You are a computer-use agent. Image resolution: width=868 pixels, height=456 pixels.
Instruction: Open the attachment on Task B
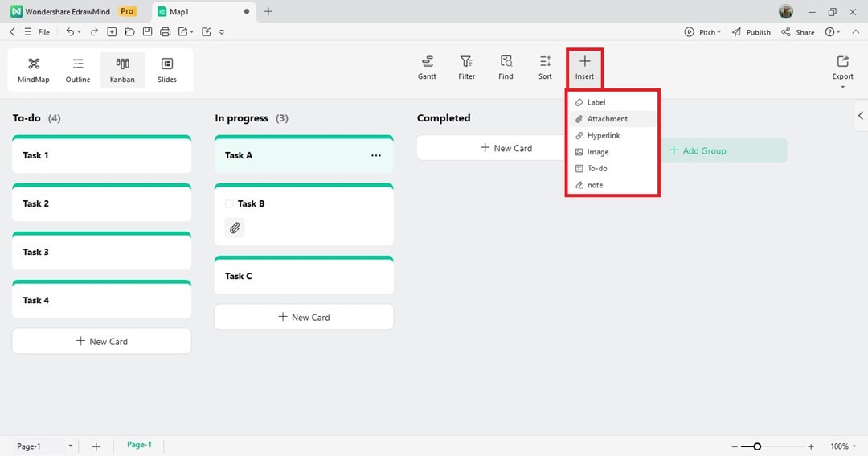[235, 228]
